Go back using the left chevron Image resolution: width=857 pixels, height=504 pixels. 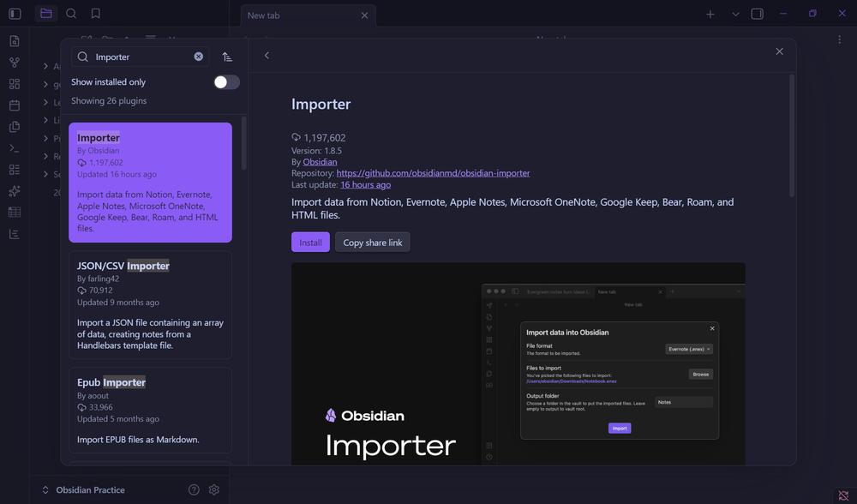pos(267,55)
